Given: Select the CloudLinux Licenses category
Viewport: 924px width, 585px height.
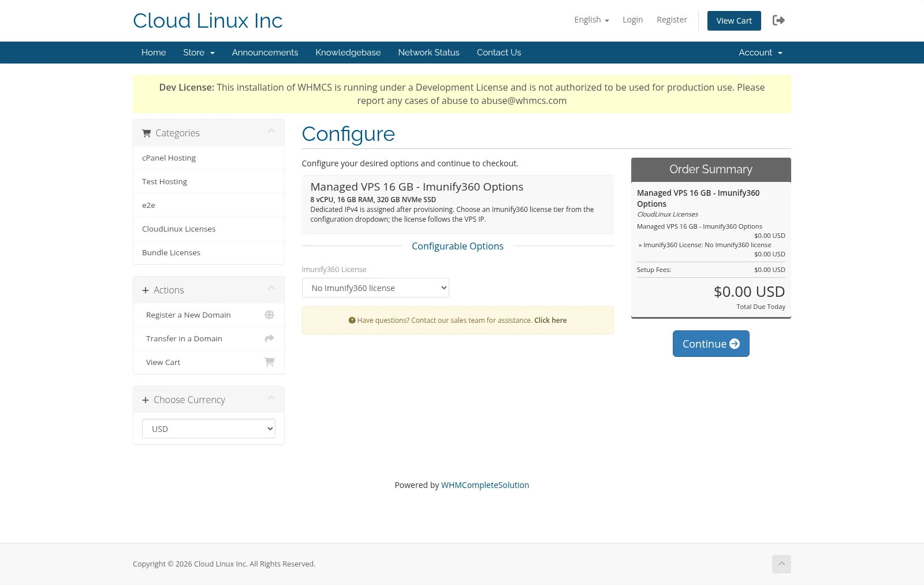Looking at the screenshot, I should click(x=208, y=229).
